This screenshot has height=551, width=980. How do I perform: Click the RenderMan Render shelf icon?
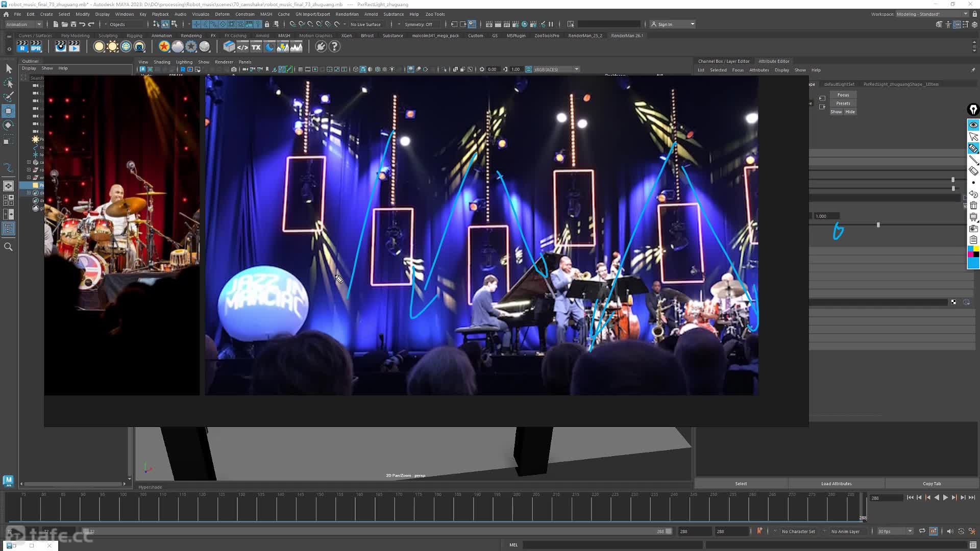22,47
